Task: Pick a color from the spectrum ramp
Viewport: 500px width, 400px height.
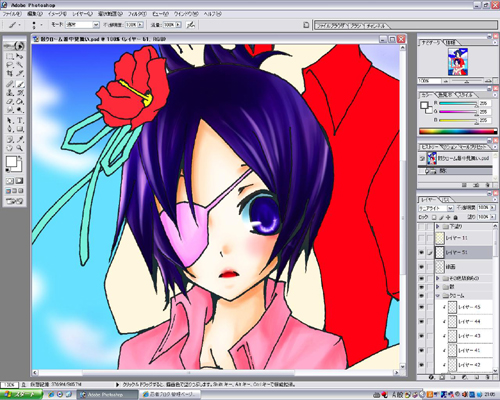Action: click(458, 131)
